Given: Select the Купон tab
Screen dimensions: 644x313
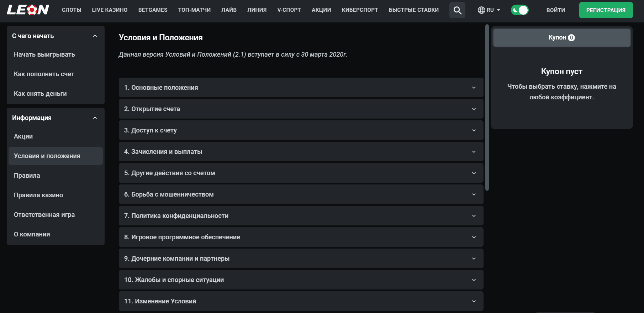Looking at the screenshot, I should (x=561, y=37).
